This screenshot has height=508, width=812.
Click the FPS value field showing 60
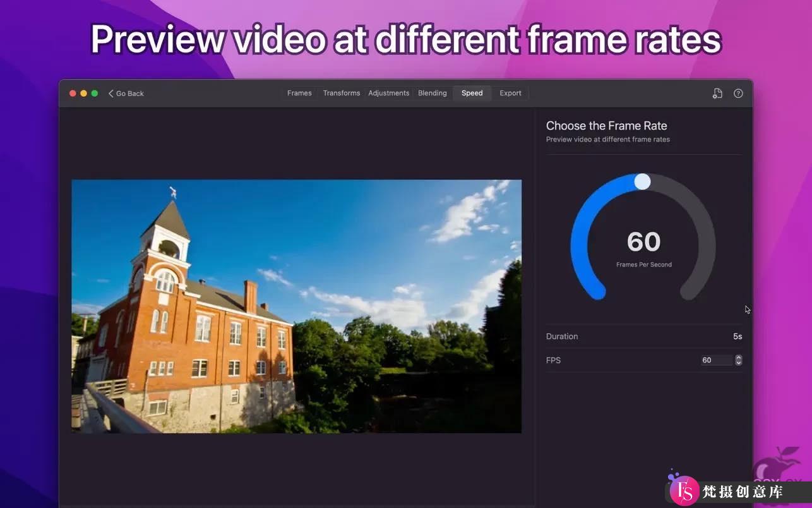717,360
